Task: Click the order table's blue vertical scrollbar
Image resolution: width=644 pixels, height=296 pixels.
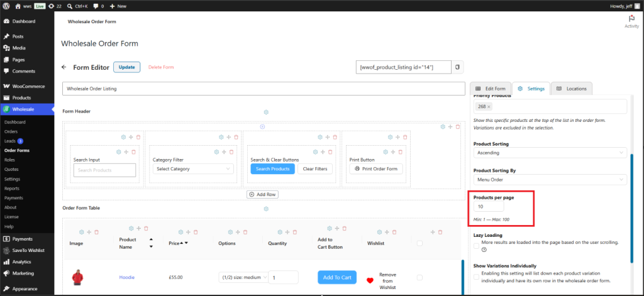Action: 462,277
